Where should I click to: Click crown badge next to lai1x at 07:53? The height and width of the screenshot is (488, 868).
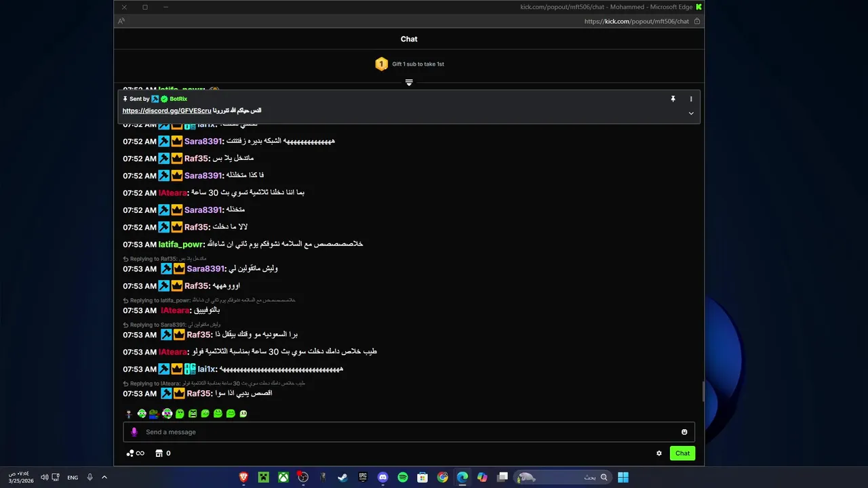(177, 369)
